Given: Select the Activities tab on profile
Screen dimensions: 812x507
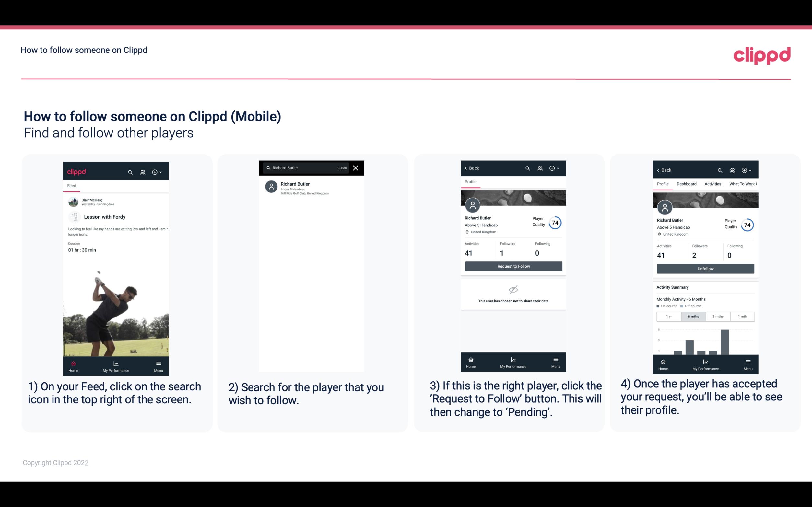Looking at the screenshot, I should click(x=712, y=184).
